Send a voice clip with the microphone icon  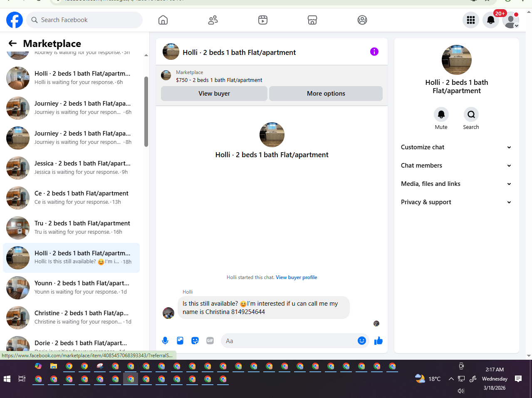coord(165,341)
